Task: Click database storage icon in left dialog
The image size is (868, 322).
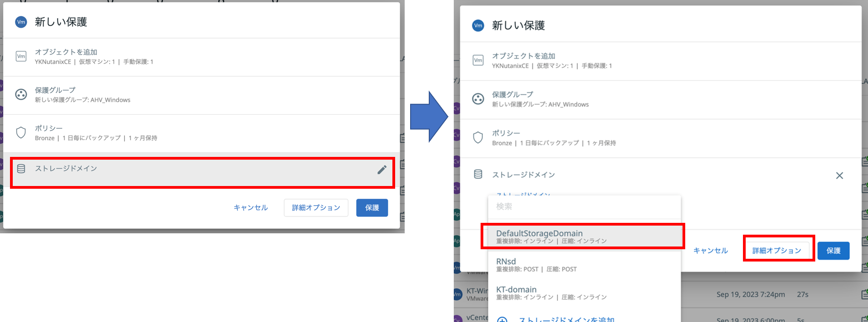Action: (x=21, y=169)
